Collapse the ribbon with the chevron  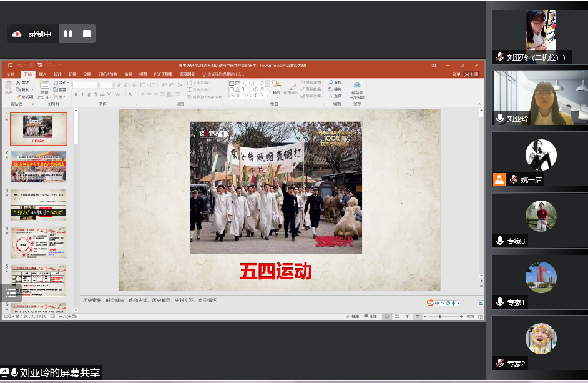pyautogui.click(x=479, y=104)
